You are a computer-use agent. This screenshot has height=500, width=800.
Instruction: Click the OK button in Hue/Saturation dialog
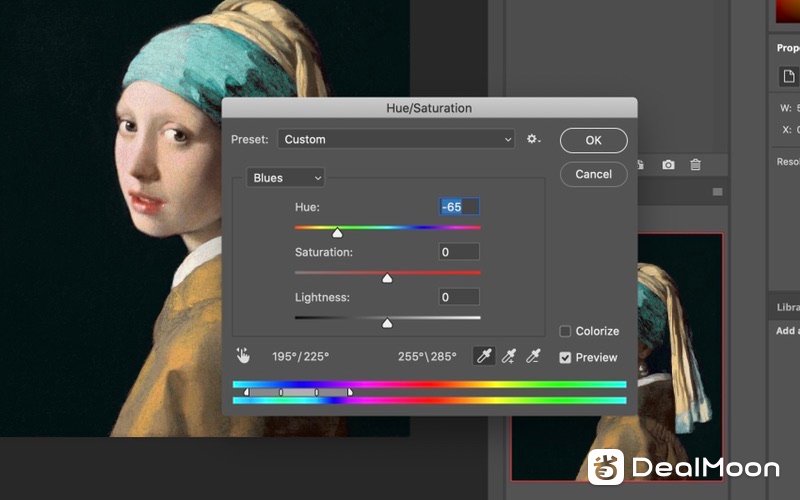click(593, 140)
